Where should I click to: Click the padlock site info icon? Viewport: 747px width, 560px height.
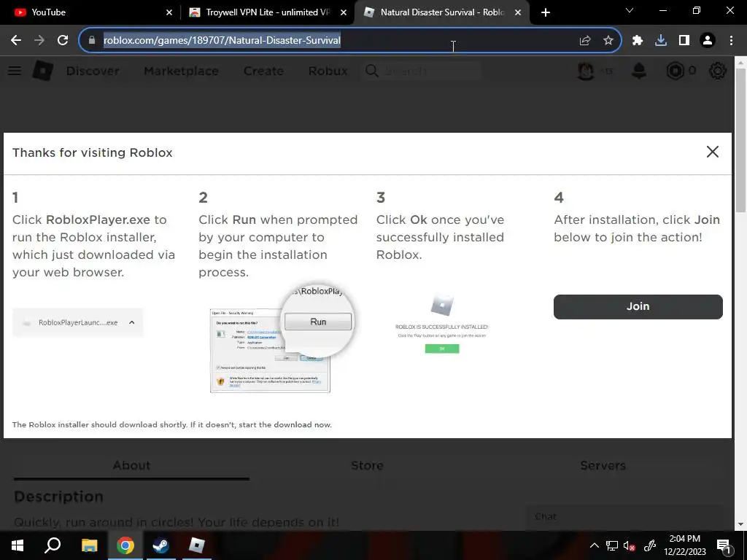point(92,41)
